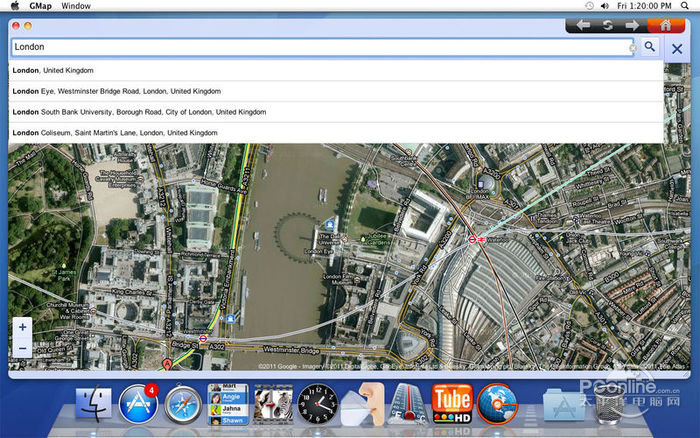Click the London Eye map label
Image resolution: width=700 pixels, height=438 pixels.
click(319, 252)
